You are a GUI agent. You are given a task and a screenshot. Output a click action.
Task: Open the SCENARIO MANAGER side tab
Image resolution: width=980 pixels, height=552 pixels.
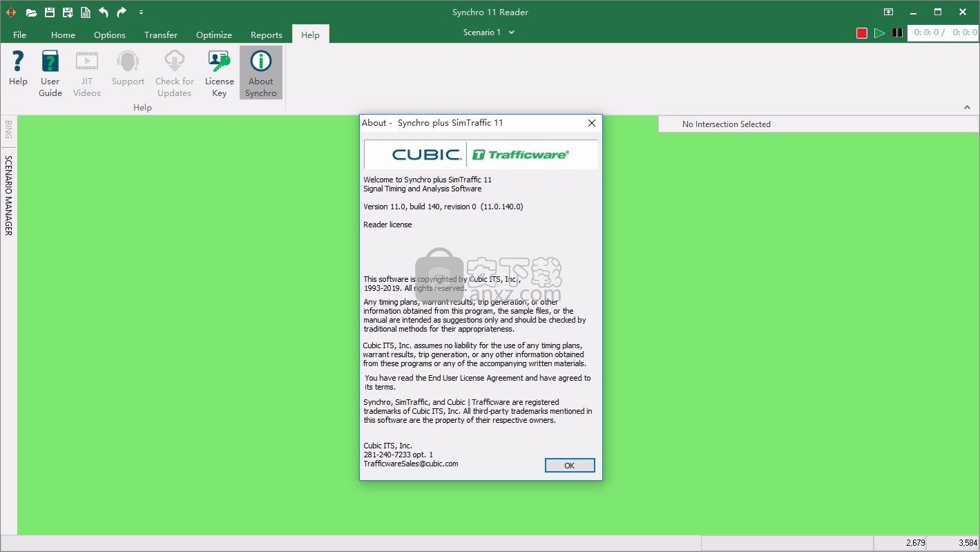point(8,196)
